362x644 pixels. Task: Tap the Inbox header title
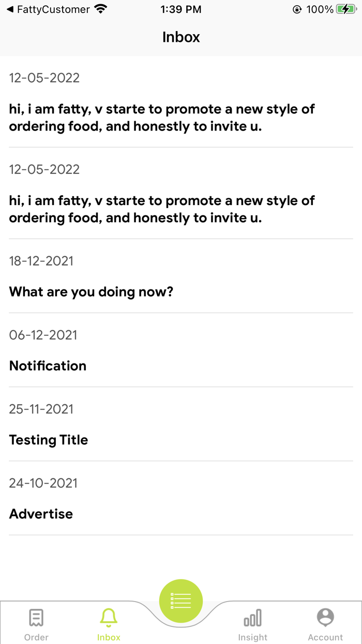181,37
